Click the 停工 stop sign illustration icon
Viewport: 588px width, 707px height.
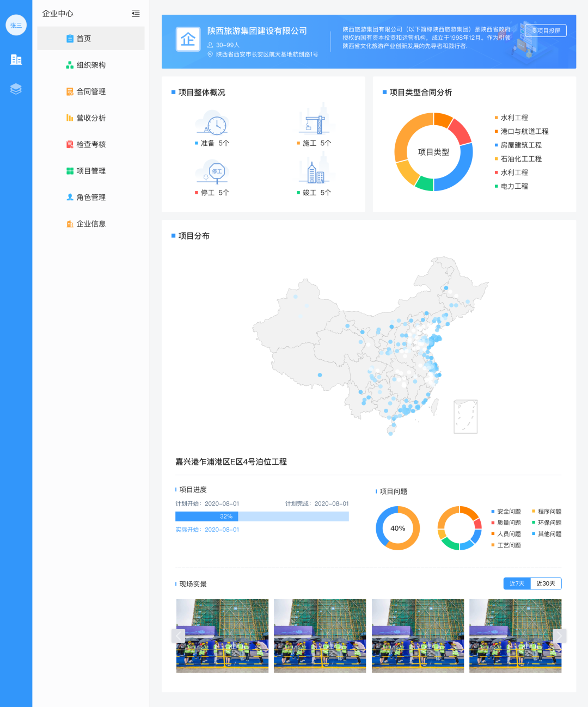[212, 172]
